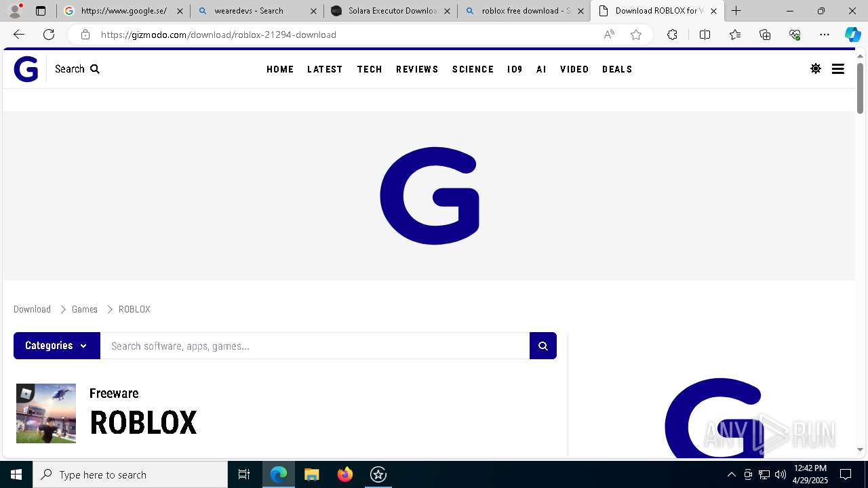This screenshot has width=868, height=488.
Task: Click the ROBLOX breadcrumb text
Action: click(134, 309)
